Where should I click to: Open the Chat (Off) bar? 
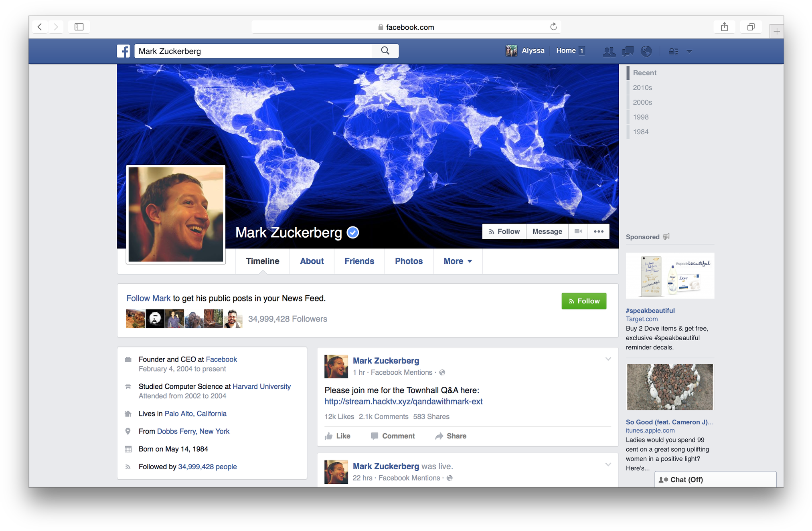[x=715, y=480]
